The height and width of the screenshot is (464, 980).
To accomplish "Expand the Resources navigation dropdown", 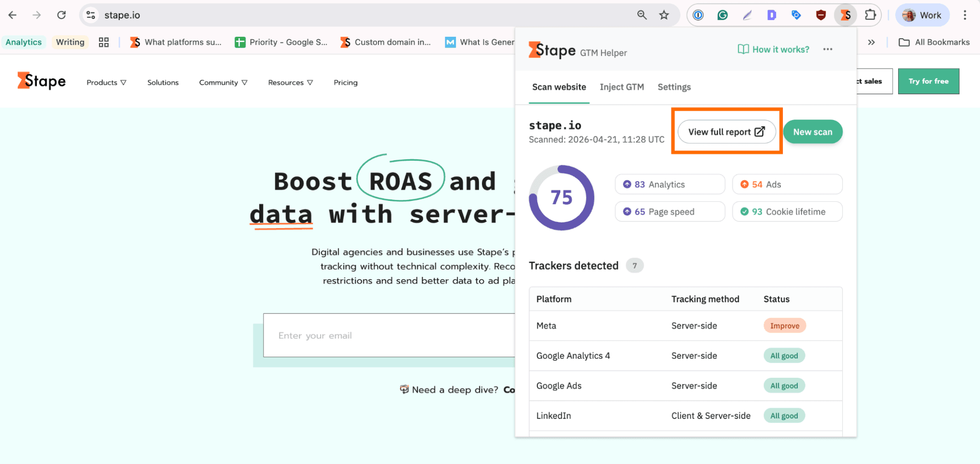I will coord(290,82).
